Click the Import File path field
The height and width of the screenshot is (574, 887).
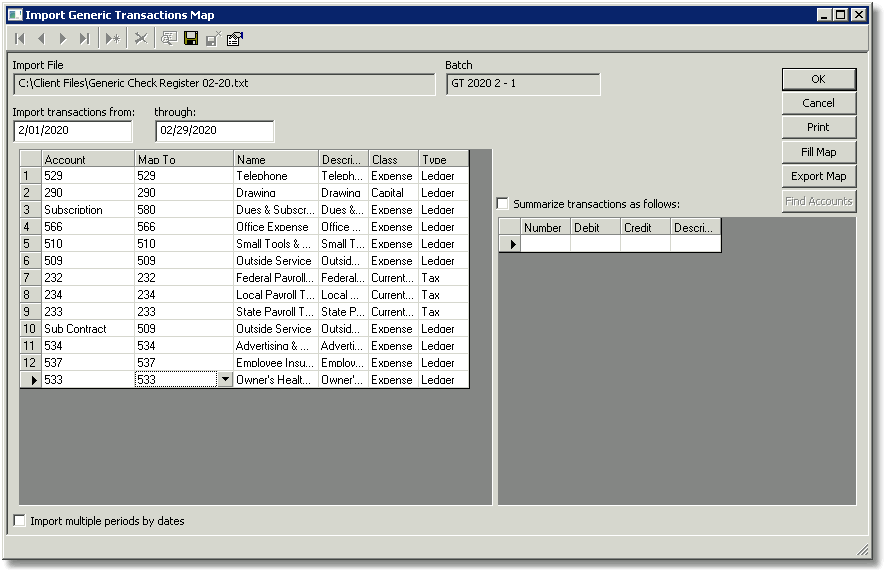[224, 84]
